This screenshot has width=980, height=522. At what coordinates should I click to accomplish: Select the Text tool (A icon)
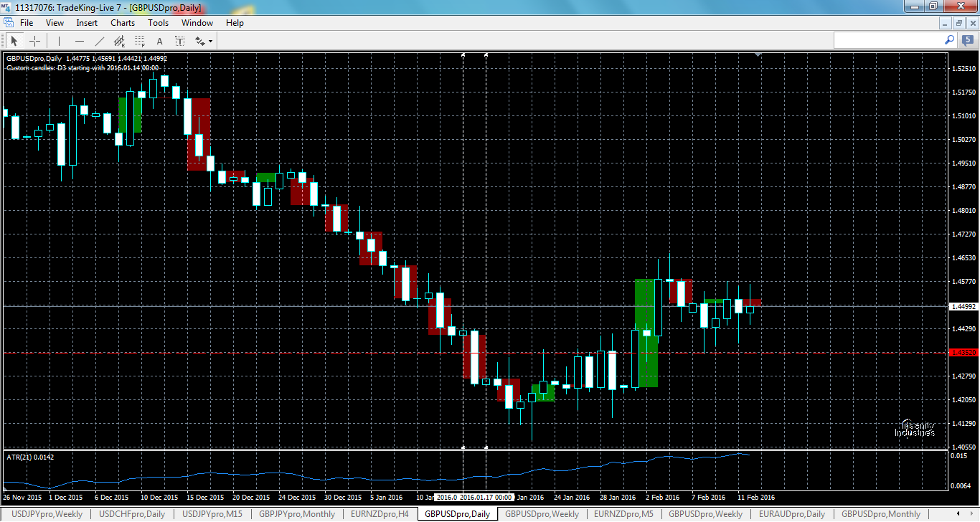pos(160,41)
